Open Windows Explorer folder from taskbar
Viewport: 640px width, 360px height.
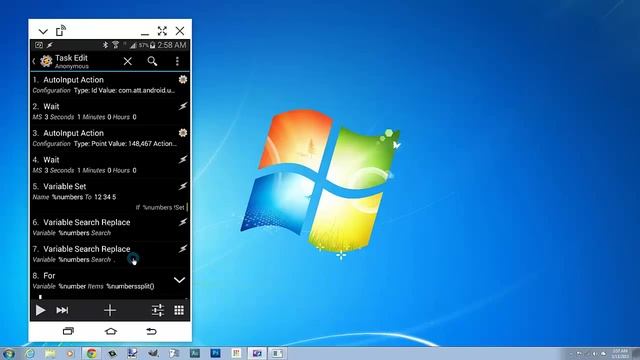pyautogui.click(x=50, y=353)
